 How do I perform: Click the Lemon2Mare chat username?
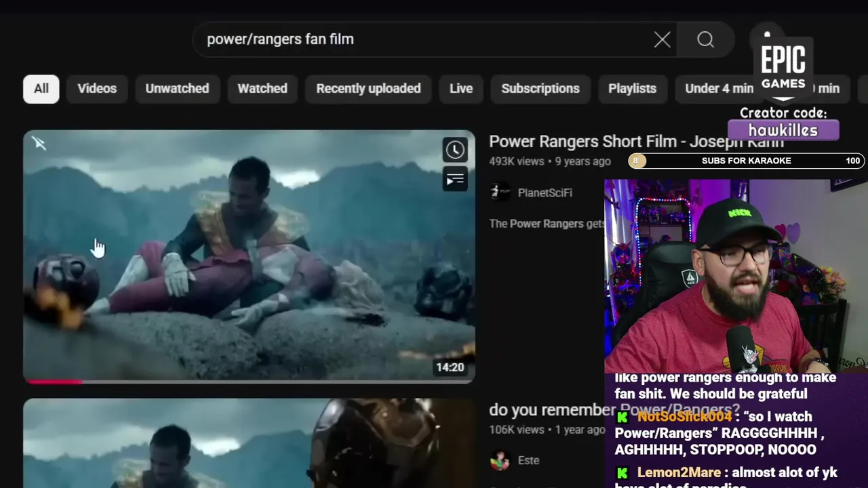(x=679, y=472)
